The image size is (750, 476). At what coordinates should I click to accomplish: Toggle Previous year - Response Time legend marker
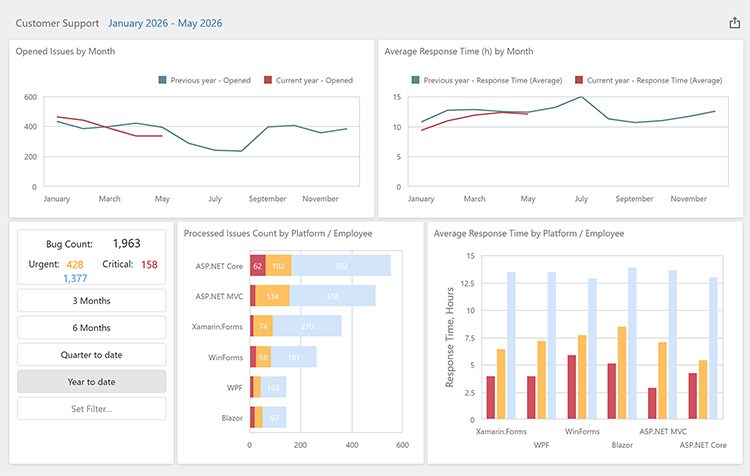[x=416, y=80]
